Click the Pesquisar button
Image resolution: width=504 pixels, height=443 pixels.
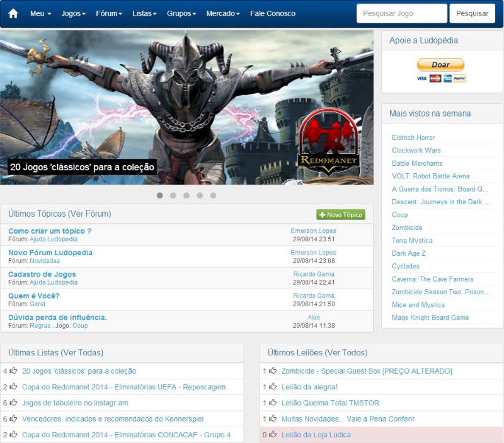(472, 13)
